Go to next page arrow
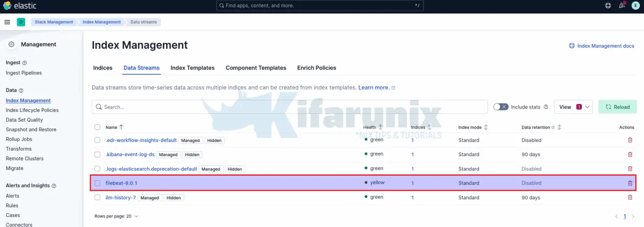Image resolution: width=644 pixels, height=227 pixels. click(633, 217)
